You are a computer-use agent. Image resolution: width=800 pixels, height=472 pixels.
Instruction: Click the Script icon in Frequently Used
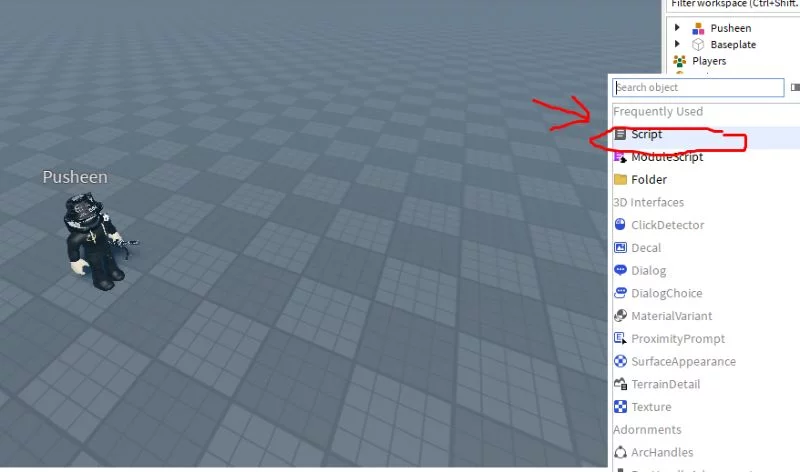(621, 134)
